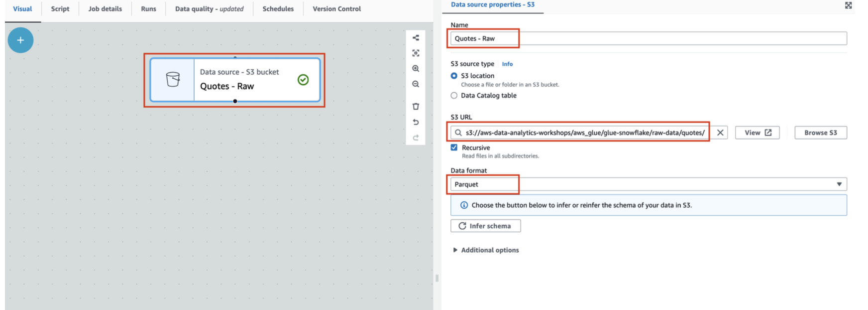Expand the properties panel to full size
This screenshot has width=868, height=310.
848,5
